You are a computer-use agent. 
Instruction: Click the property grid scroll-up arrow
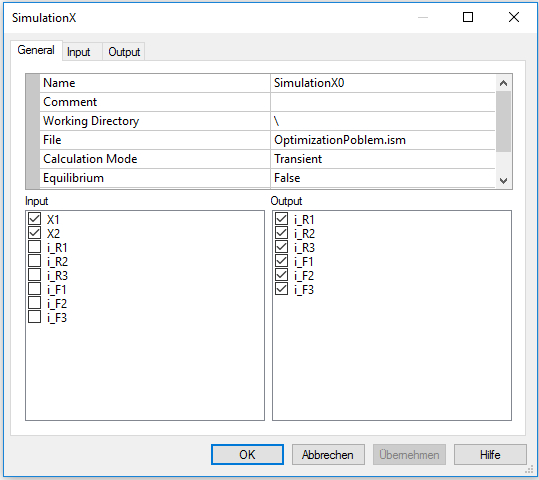[x=504, y=83]
